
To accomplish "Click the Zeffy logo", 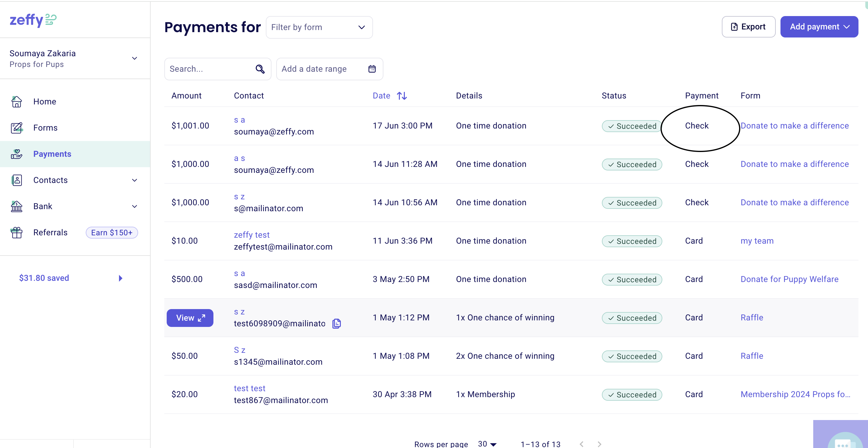I will [32, 20].
